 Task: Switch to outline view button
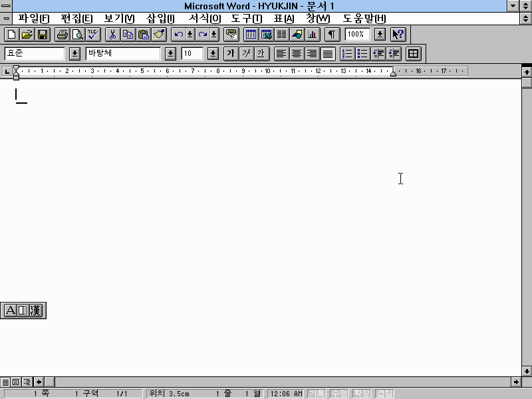27,382
